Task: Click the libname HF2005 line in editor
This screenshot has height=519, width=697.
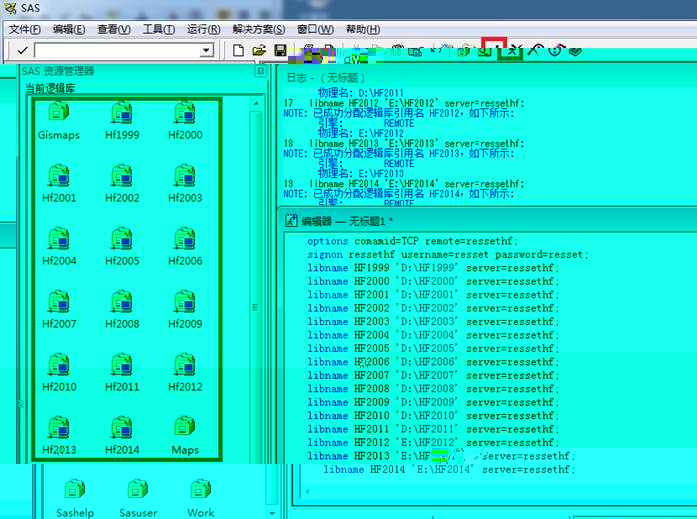Action: point(433,348)
